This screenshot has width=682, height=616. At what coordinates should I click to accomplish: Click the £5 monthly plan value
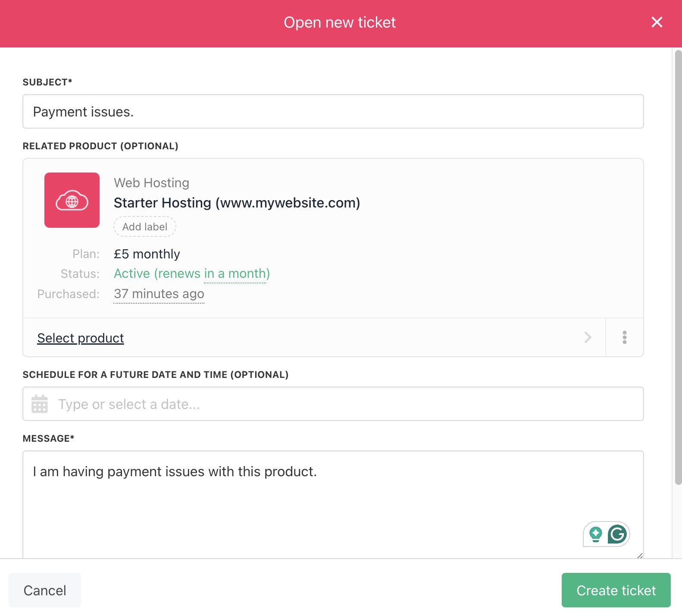click(147, 254)
